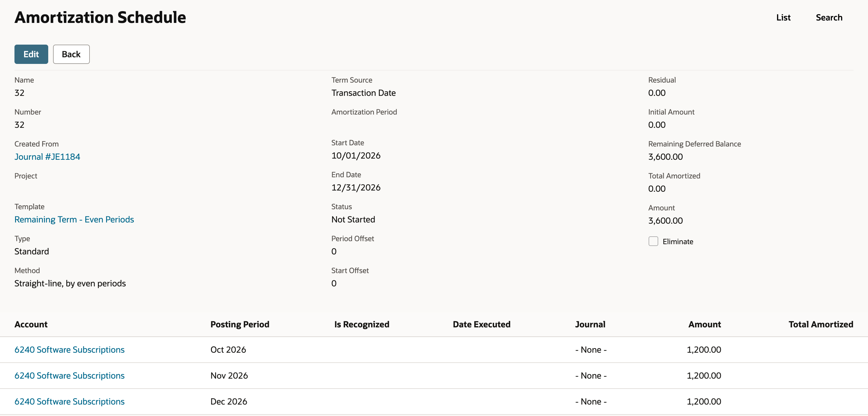This screenshot has height=416, width=868.
Task: Click the Account column header
Action: tap(31, 324)
